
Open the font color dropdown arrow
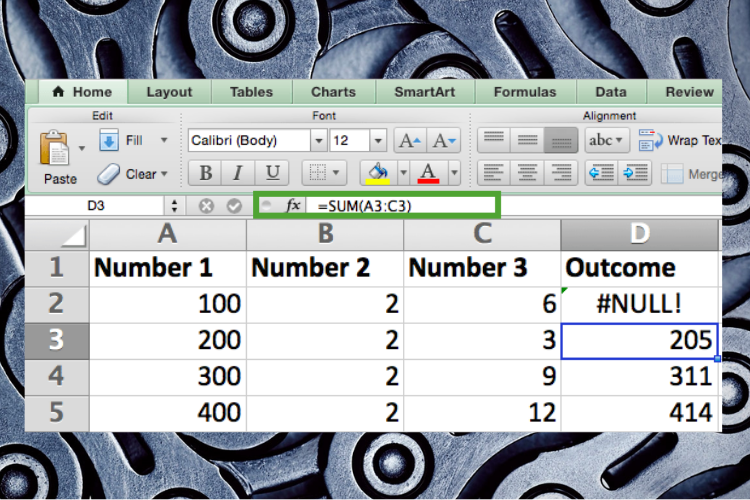point(454,172)
